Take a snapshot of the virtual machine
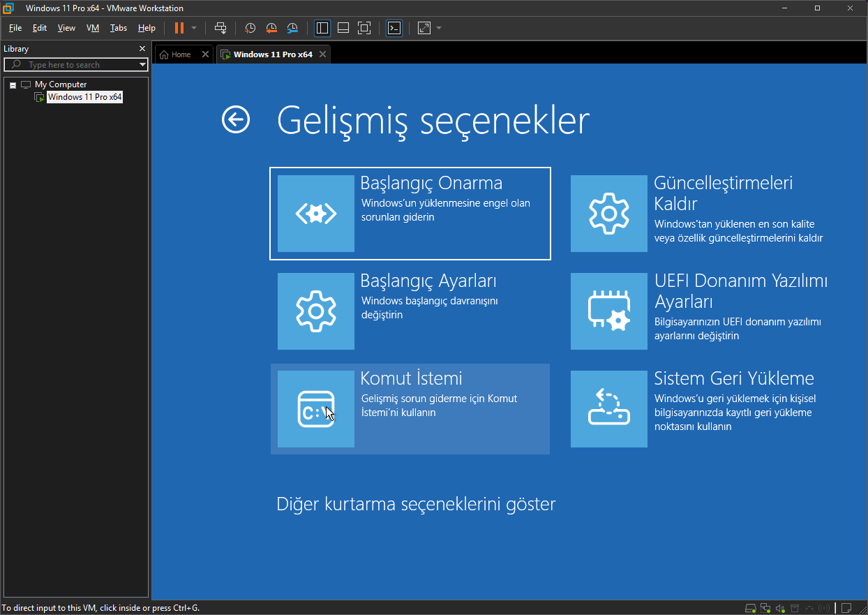This screenshot has width=868, height=615. pos(250,28)
